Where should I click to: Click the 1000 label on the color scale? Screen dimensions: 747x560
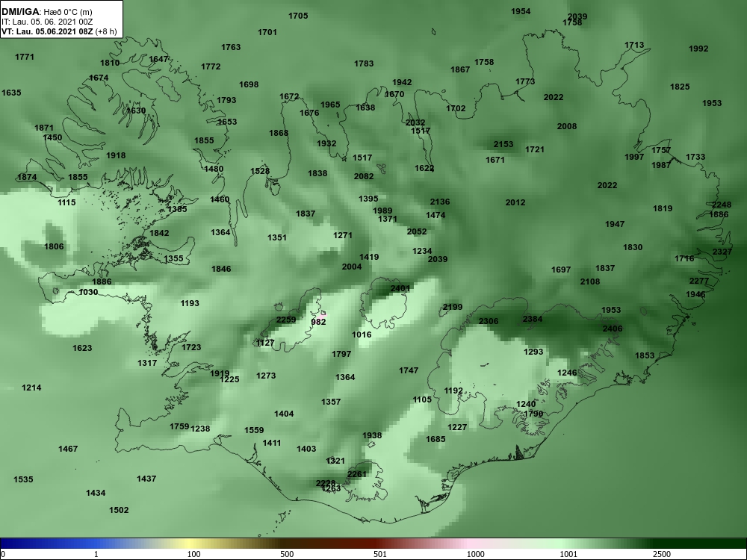[x=475, y=554]
